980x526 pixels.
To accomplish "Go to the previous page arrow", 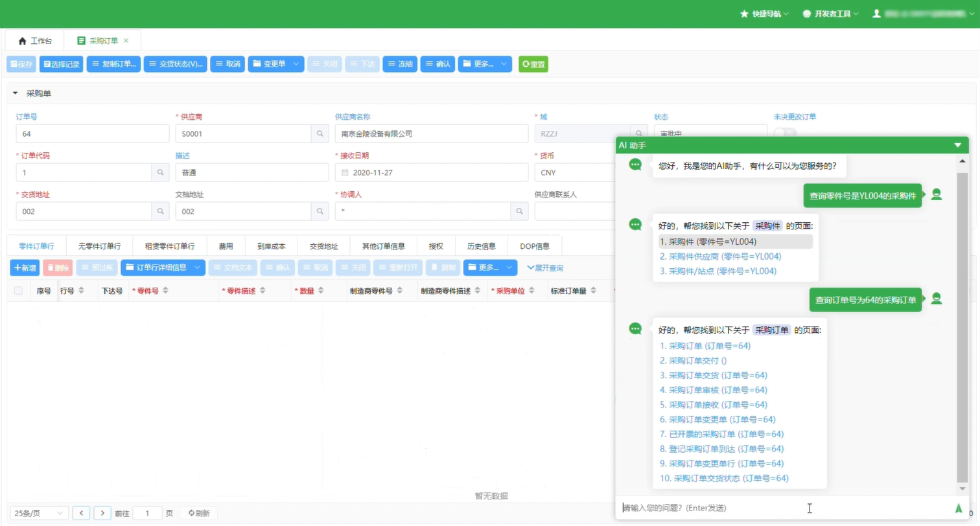I will 81,513.
